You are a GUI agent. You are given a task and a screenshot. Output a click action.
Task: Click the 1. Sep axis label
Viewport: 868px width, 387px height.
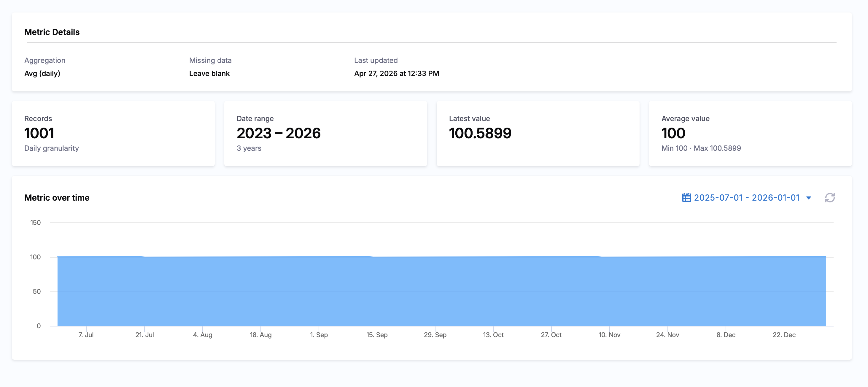click(x=319, y=335)
